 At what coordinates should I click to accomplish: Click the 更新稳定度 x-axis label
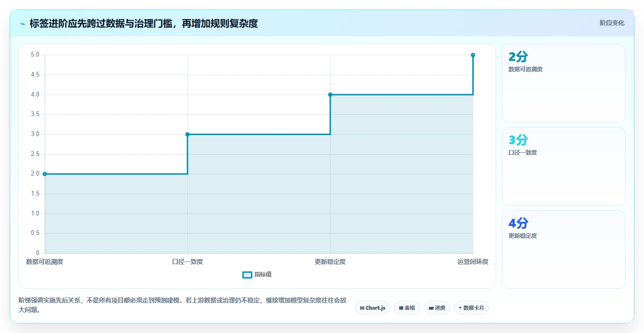pyautogui.click(x=330, y=262)
